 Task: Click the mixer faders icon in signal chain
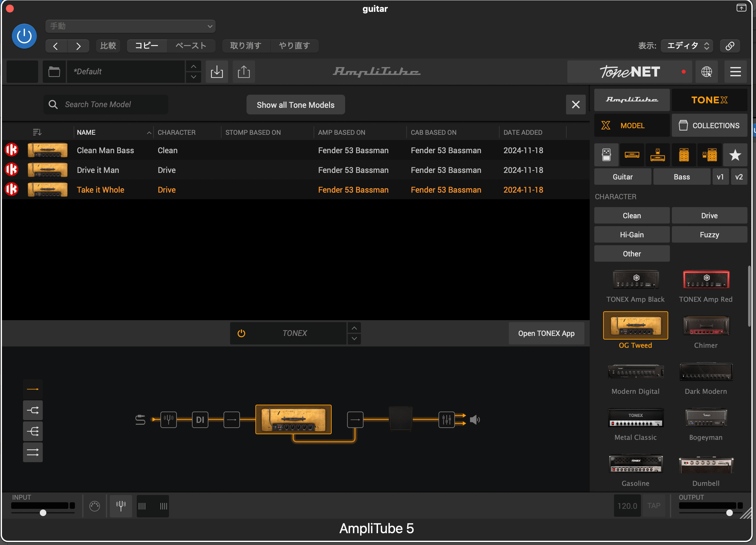[446, 419]
